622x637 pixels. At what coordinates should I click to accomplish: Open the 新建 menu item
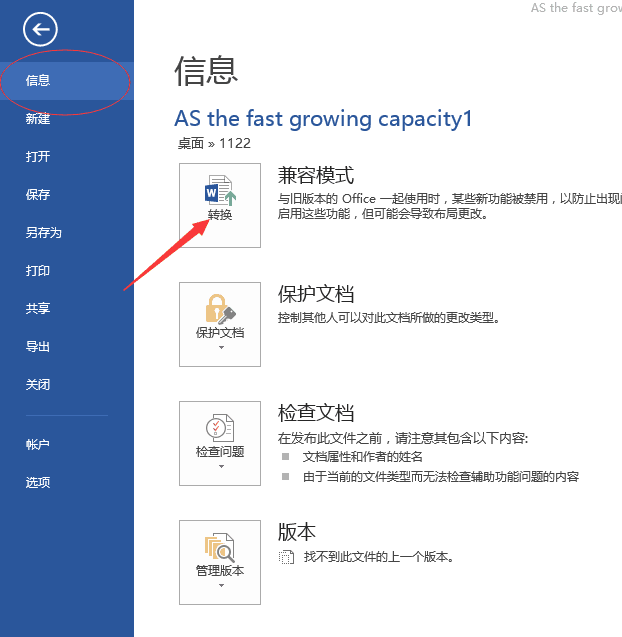[67, 119]
